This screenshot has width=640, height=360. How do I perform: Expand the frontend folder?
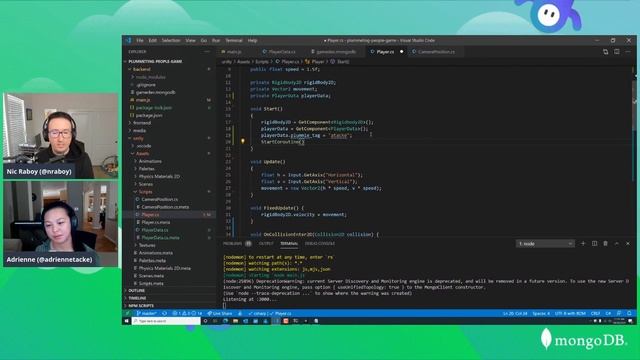[142, 123]
